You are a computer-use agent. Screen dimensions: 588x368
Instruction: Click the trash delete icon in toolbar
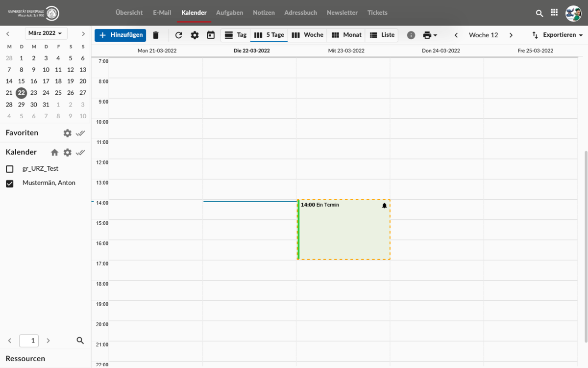point(156,35)
